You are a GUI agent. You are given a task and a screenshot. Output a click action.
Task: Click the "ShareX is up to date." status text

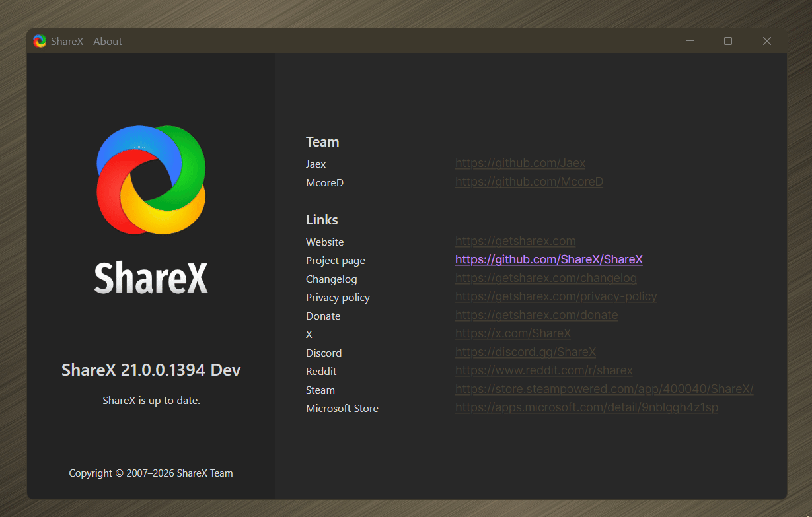(151, 400)
